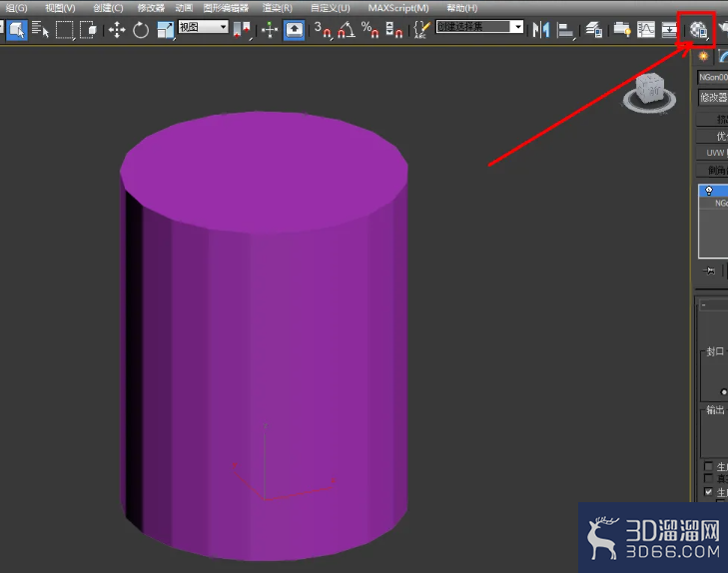Screen dimensions: 728x573
Task: Open the Curve Editor
Action: coord(646,31)
